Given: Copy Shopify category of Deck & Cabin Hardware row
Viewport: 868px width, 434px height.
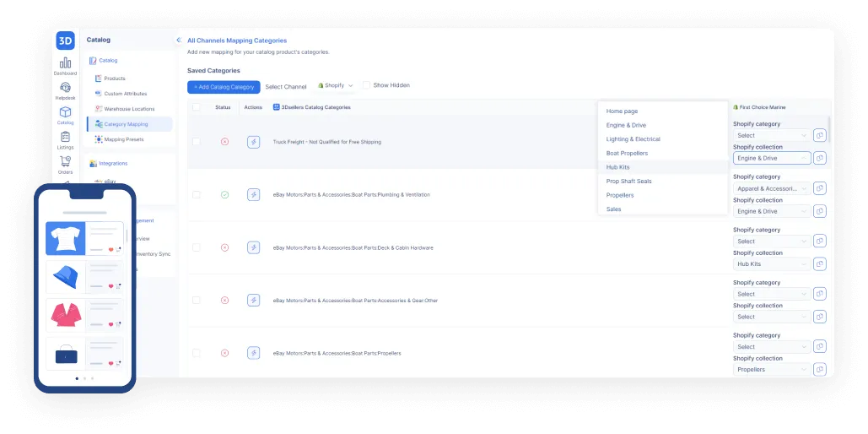Looking at the screenshot, I should click(x=820, y=241).
